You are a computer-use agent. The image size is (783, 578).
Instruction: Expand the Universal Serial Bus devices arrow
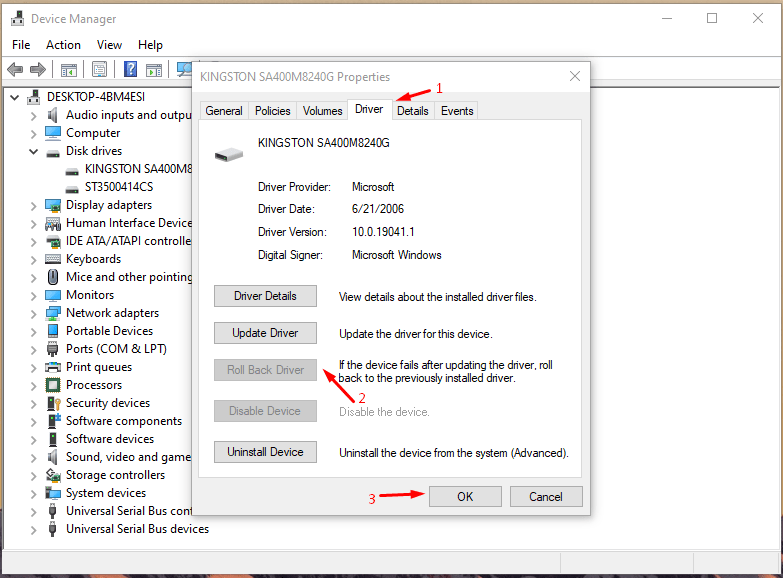point(33,530)
